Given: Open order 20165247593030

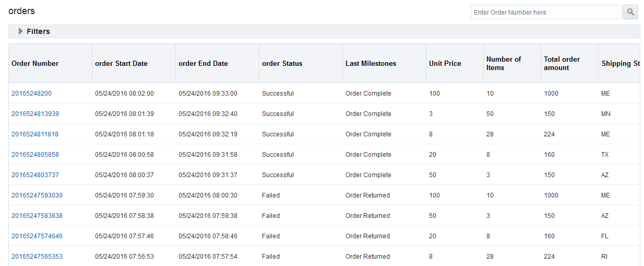Looking at the screenshot, I should point(37,195).
